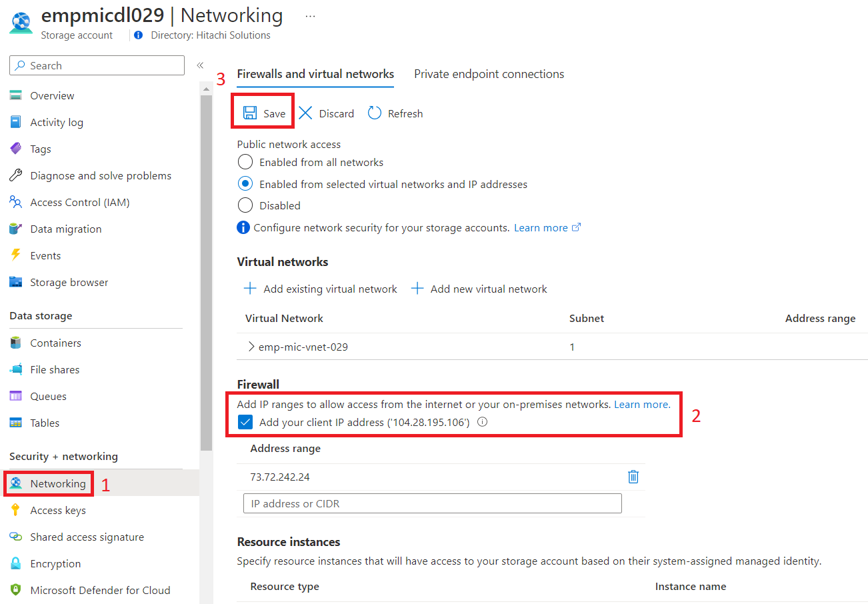Click the 73.72.242.24 address entry
Viewport: 868px width, 604px height.
coord(280,477)
